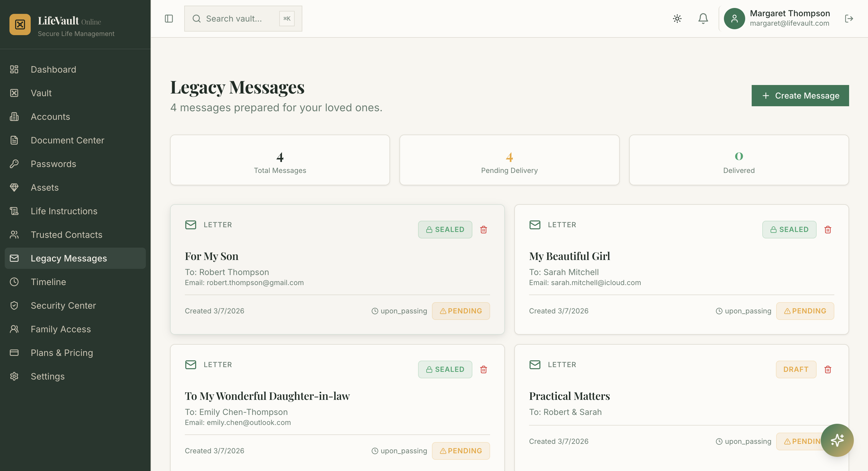The width and height of the screenshot is (868, 471).
Task: Focus the Search vault field
Action: tap(236, 19)
